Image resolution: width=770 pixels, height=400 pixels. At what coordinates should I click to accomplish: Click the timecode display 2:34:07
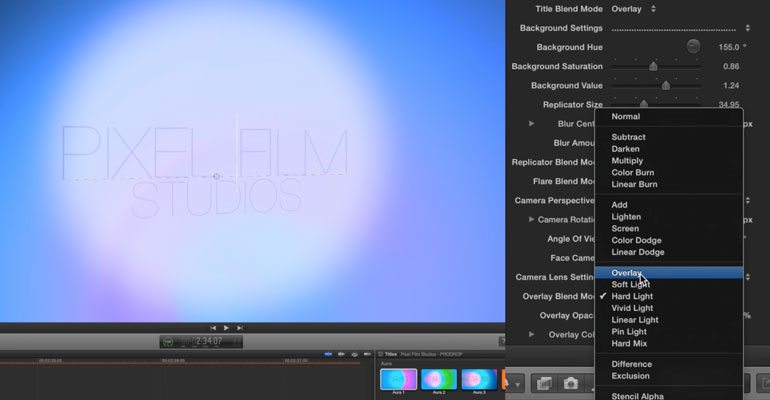201,342
